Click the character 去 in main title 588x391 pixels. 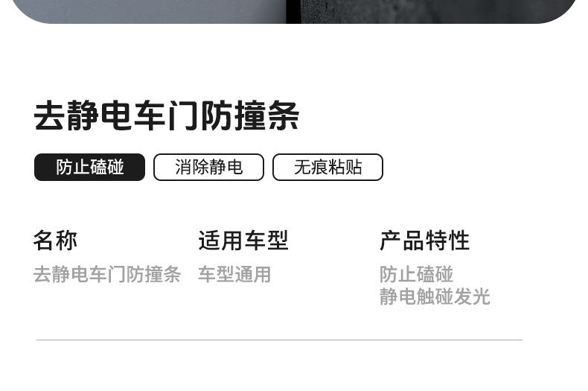[x=48, y=115]
